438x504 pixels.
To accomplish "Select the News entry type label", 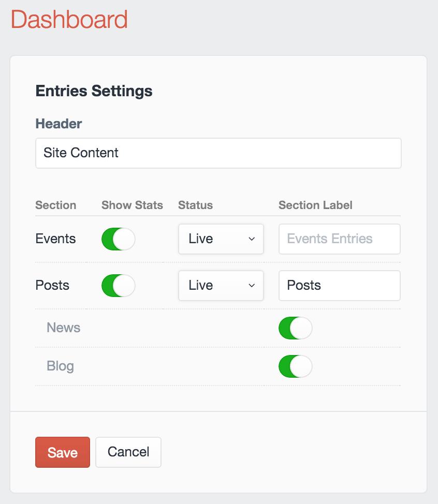I will 63,328.
